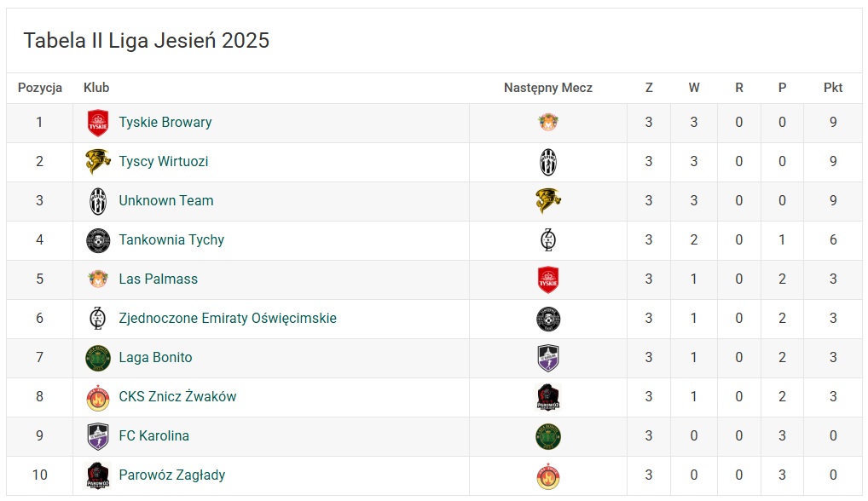Image resolution: width=868 pixels, height=501 pixels.
Task: Click next-match opponent icon in Tyskie Browary row
Action: (548, 123)
